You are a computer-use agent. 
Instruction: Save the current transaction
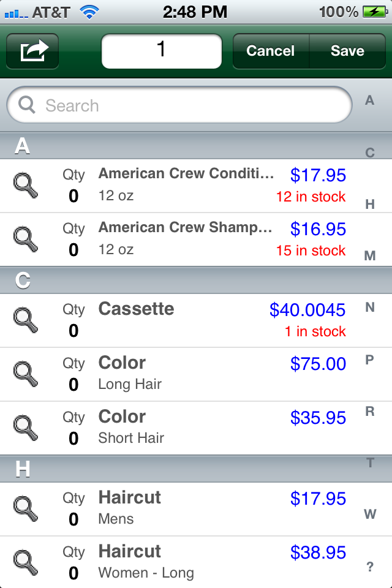point(347,51)
